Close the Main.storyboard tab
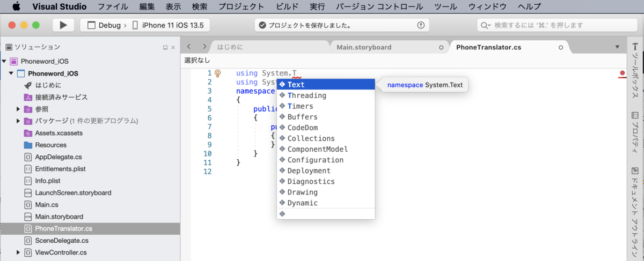 click(x=441, y=47)
